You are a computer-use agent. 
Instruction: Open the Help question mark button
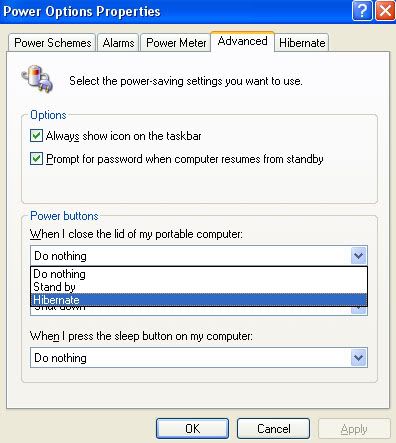(x=362, y=11)
